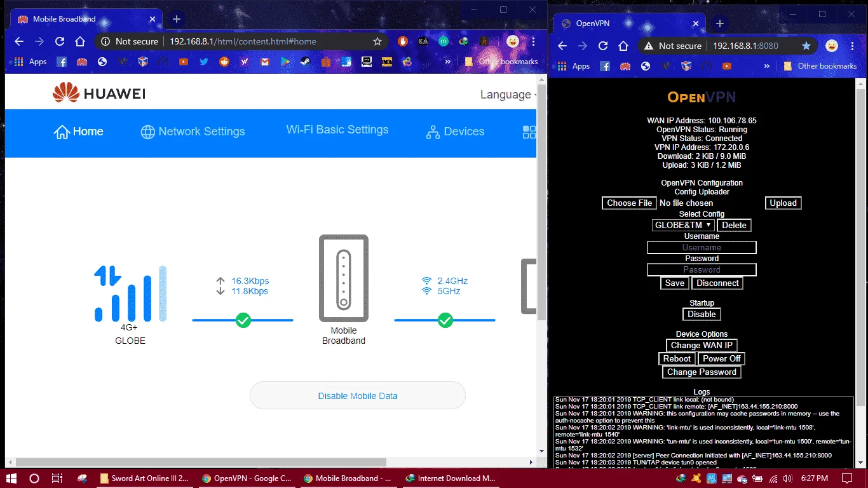Open the Apps shortcut in OpenVPN window
The height and width of the screenshot is (488, 868).
pyautogui.click(x=573, y=66)
